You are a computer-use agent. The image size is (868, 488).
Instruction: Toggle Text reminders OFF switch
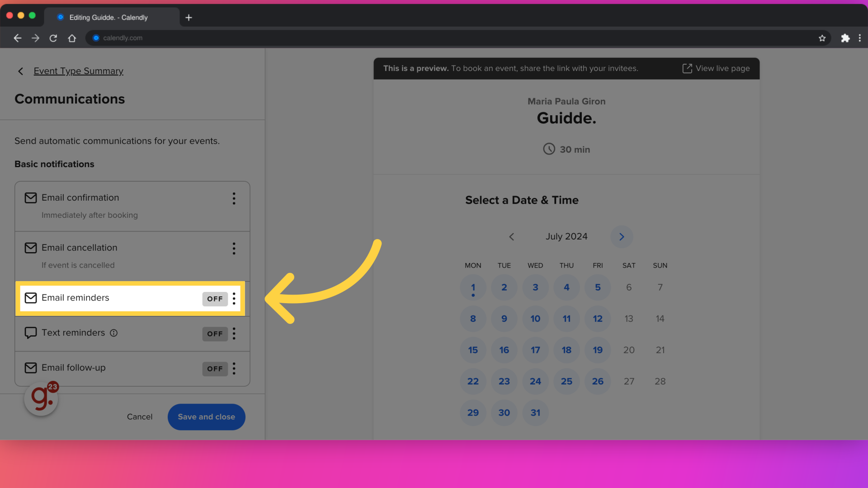[x=215, y=333]
